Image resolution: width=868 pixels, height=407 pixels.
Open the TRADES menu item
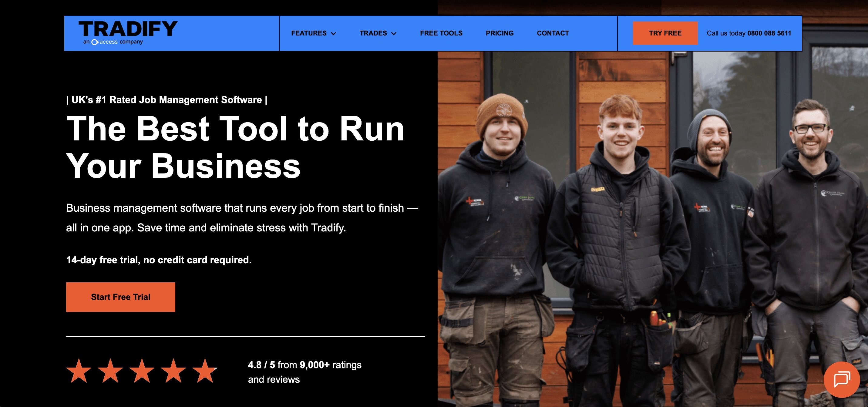click(373, 33)
